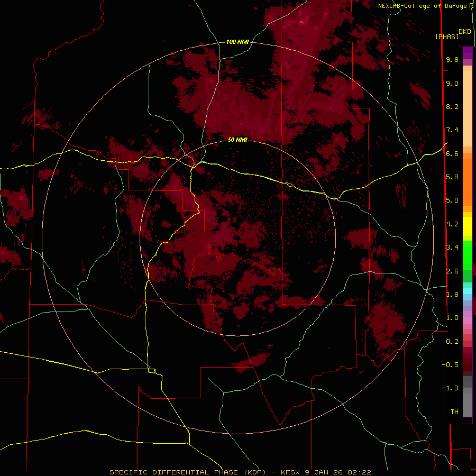Click the 7.4 legend value
This screenshot has width=476, height=476.
[x=452, y=130]
